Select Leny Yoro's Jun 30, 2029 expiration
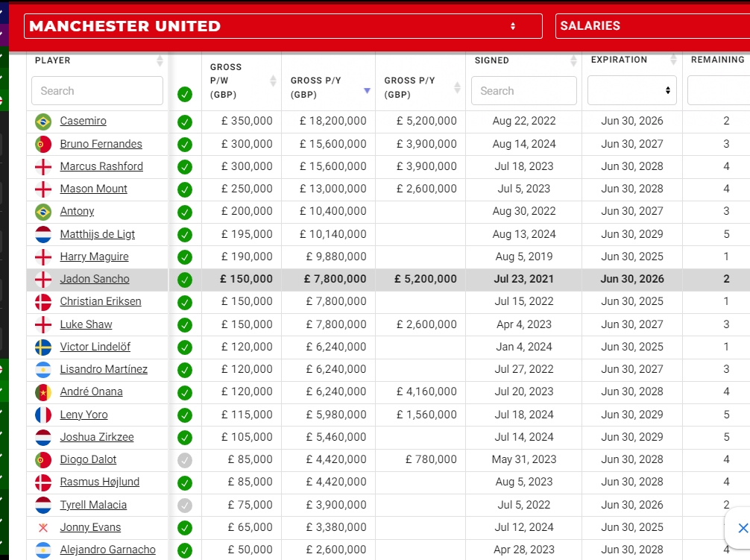 pos(632,415)
